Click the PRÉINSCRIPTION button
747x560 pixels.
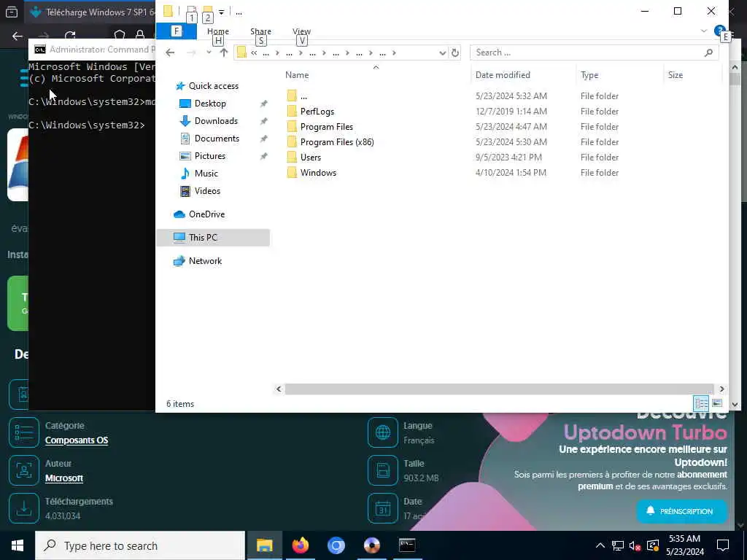coord(681,511)
